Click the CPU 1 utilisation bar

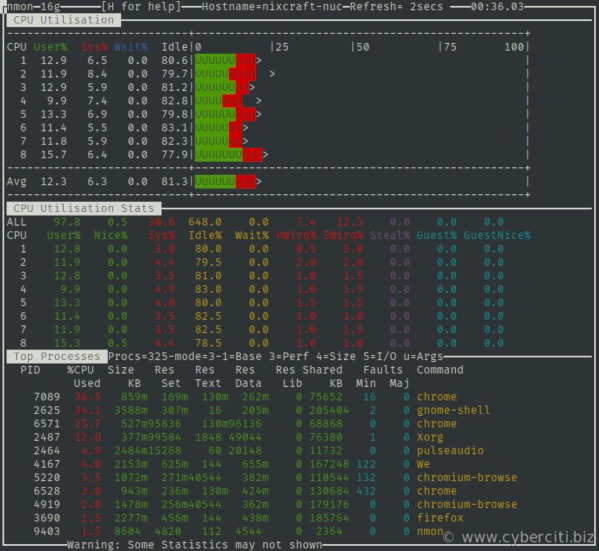tap(225, 60)
